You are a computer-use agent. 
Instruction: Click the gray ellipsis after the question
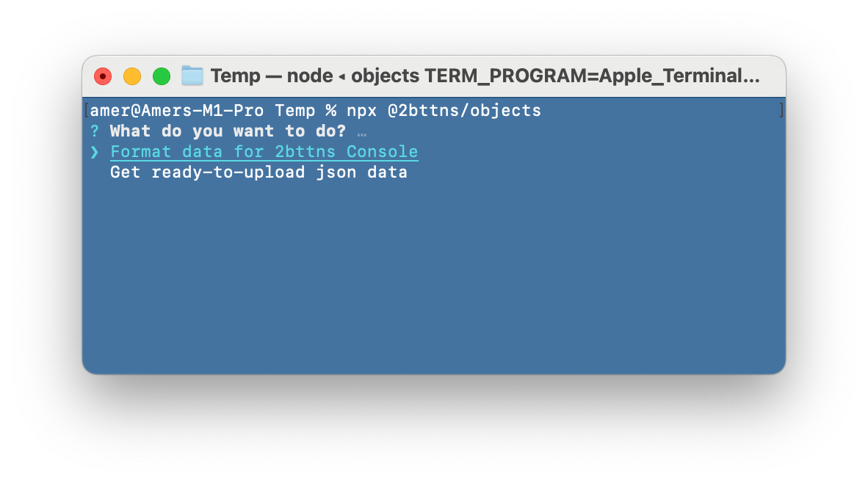click(362, 134)
